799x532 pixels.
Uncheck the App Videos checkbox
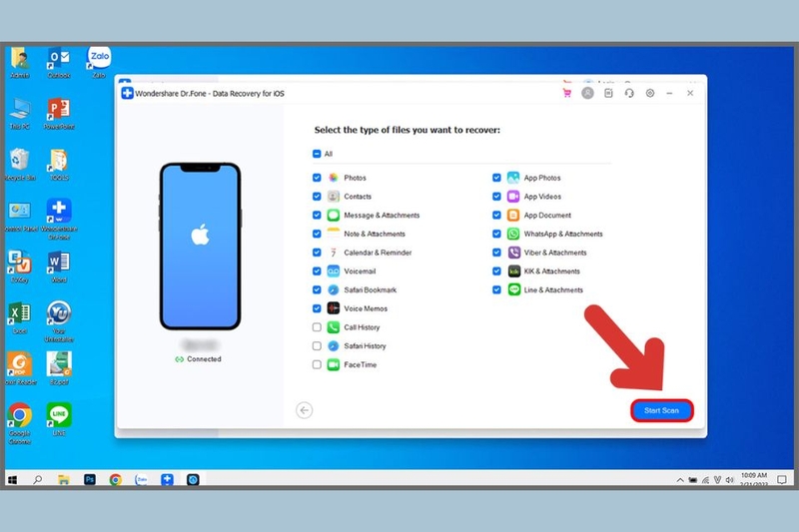coord(496,197)
